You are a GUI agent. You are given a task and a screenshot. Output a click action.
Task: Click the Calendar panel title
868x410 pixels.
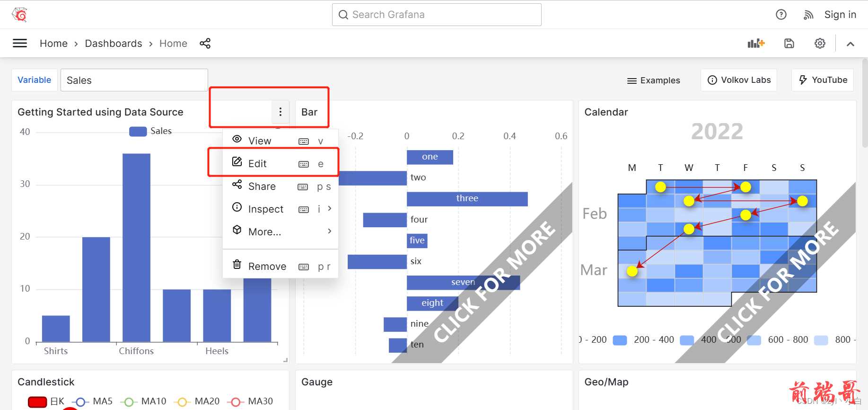[606, 112]
